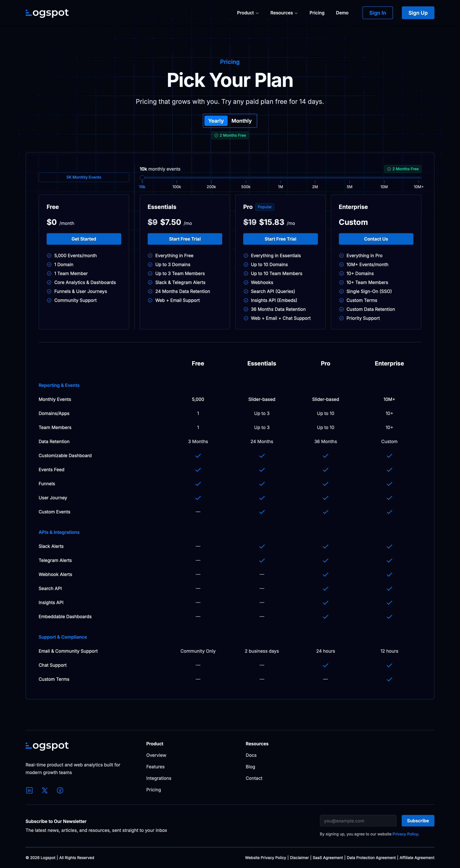
Task: Click the Essentials check in Custom Events row
Action: [262, 512]
